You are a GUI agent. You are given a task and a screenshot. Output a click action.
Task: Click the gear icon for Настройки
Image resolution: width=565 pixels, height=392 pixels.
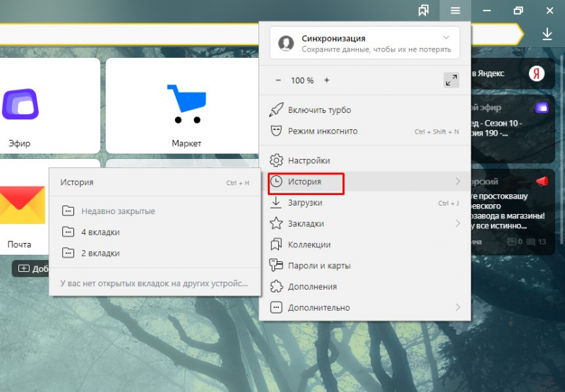[x=276, y=160]
